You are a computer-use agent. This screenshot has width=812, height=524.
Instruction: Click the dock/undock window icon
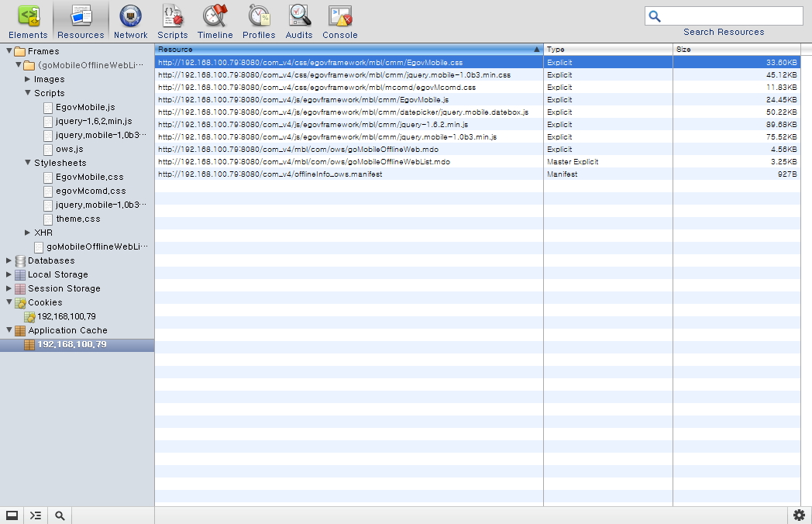(x=12, y=515)
